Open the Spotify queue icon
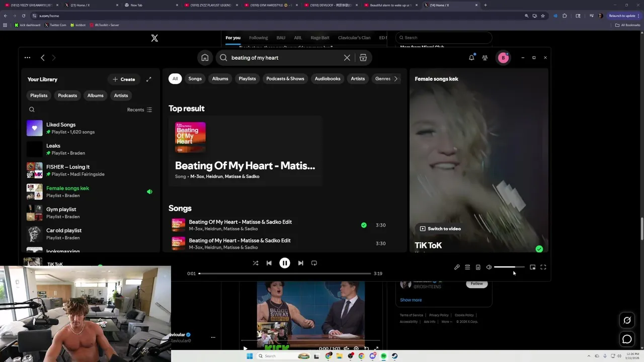The width and height of the screenshot is (644, 362). (467, 267)
